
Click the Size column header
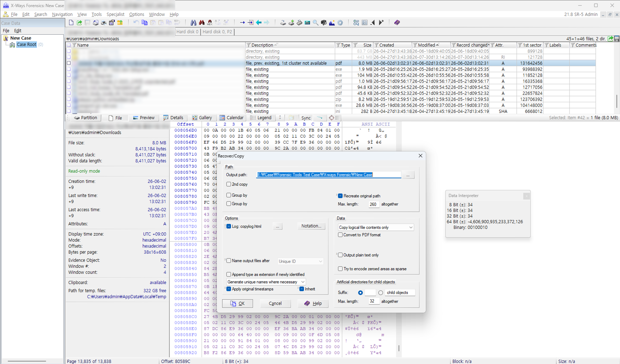click(x=362, y=45)
